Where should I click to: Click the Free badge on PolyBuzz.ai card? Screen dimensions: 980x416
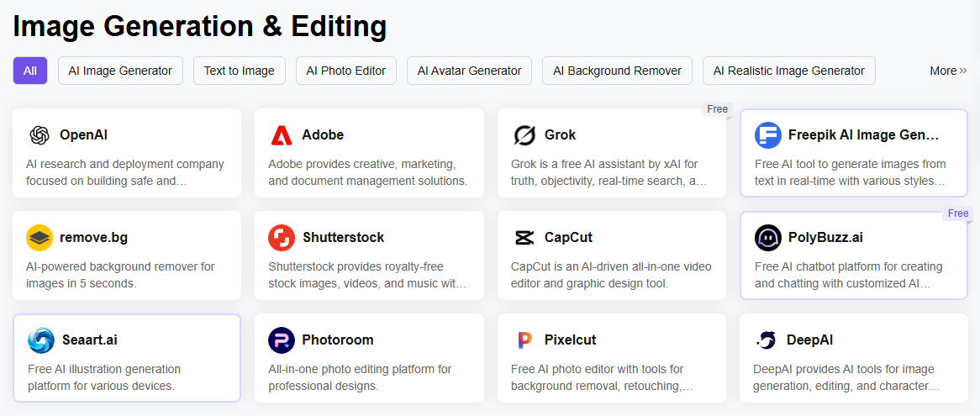coord(958,213)
